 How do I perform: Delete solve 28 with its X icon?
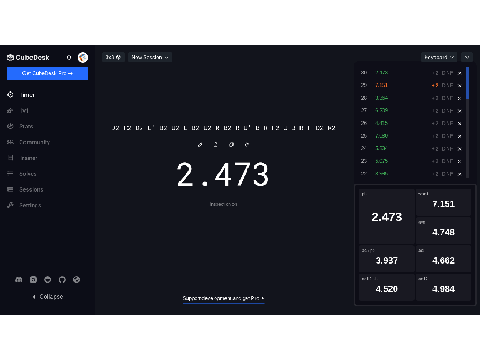(x=460, y=98)
